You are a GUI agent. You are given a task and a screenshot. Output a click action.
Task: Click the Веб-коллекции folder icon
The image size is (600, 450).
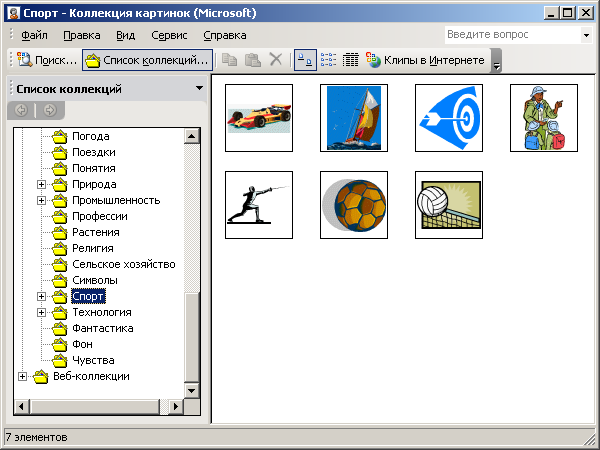[x=41, y=377]
